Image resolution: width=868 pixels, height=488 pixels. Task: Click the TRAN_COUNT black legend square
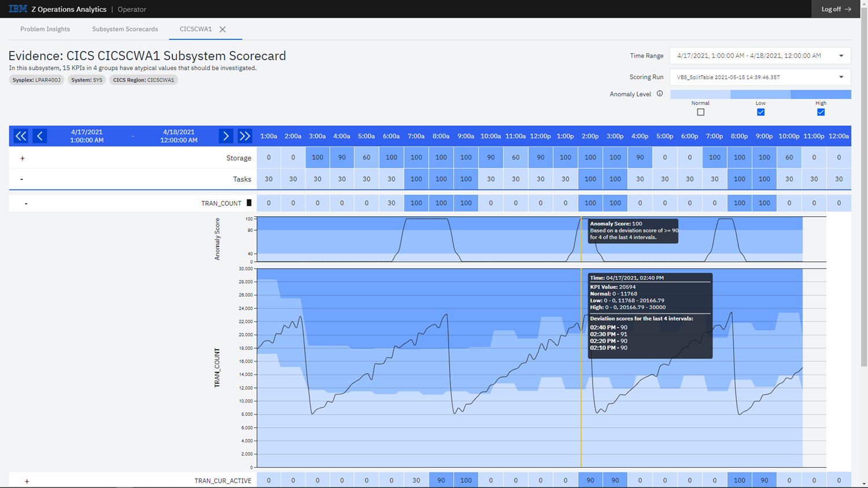[249, 203]
